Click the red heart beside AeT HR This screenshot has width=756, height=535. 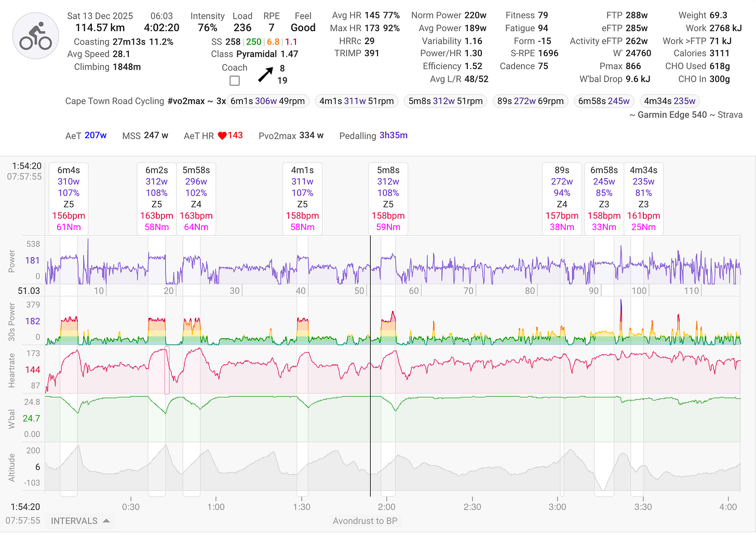tap(223, 135)
